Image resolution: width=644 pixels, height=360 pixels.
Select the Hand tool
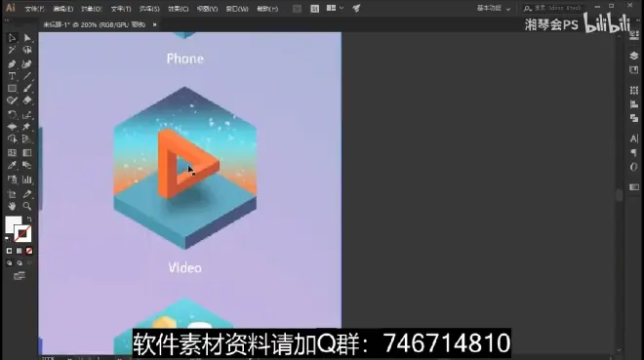(x=12, y=206)
